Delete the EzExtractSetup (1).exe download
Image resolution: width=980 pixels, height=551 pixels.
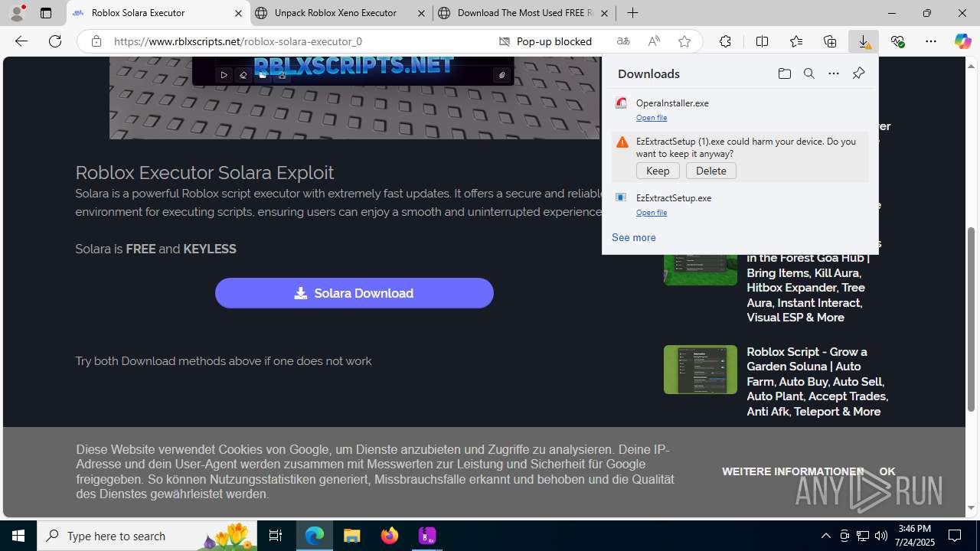click(711, 171)
